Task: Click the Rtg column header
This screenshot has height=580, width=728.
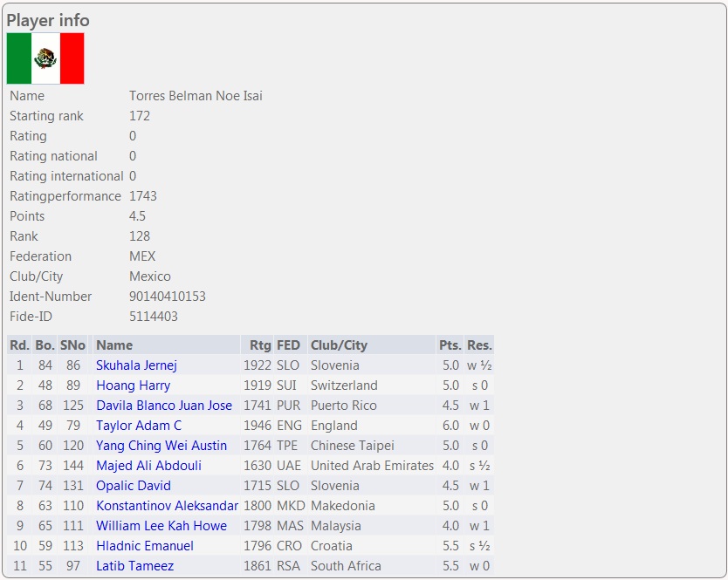Action: coord(260,345)
